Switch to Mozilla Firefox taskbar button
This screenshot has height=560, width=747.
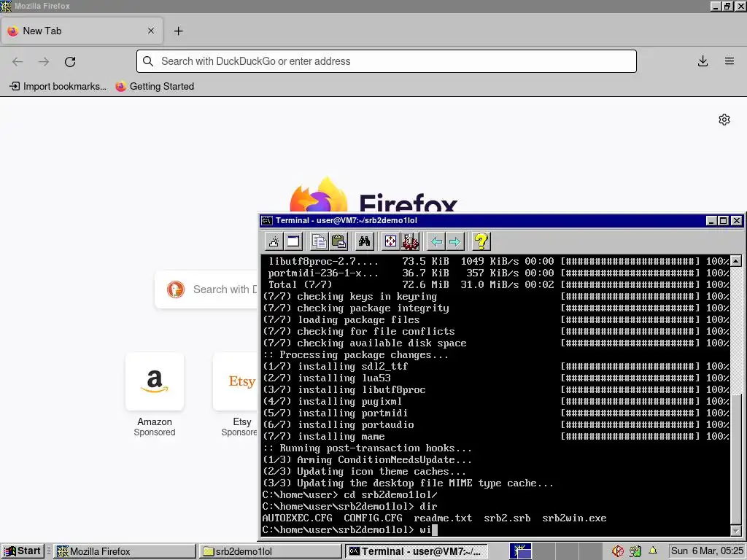125,551
